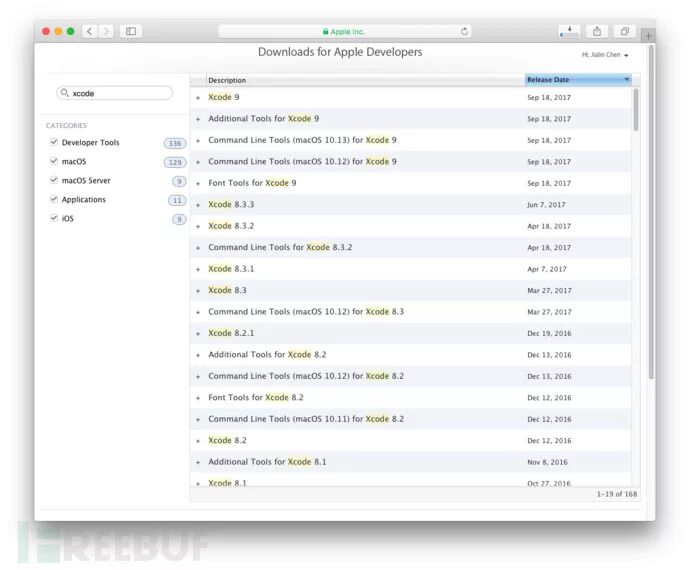This screenshot has width=690, height=570.
Task: Click the Downloads for Apple Developers heading
Action: click(340, 52)
